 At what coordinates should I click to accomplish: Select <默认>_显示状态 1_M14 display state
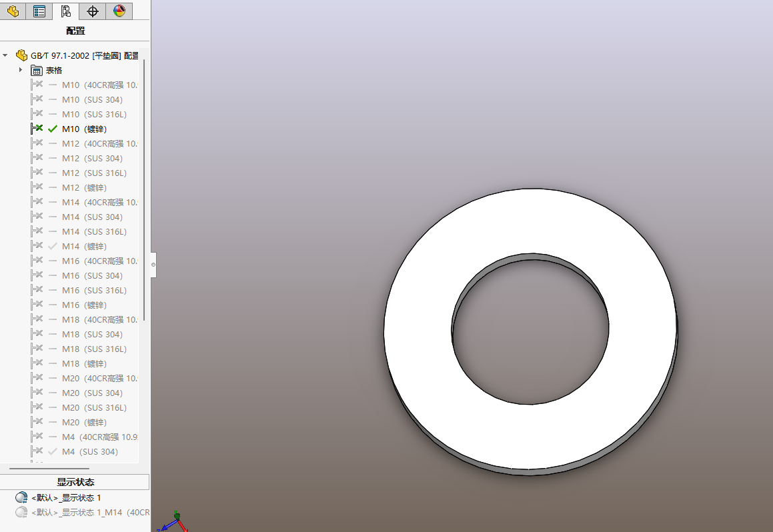pyautogui.click(x=90, y=512)
